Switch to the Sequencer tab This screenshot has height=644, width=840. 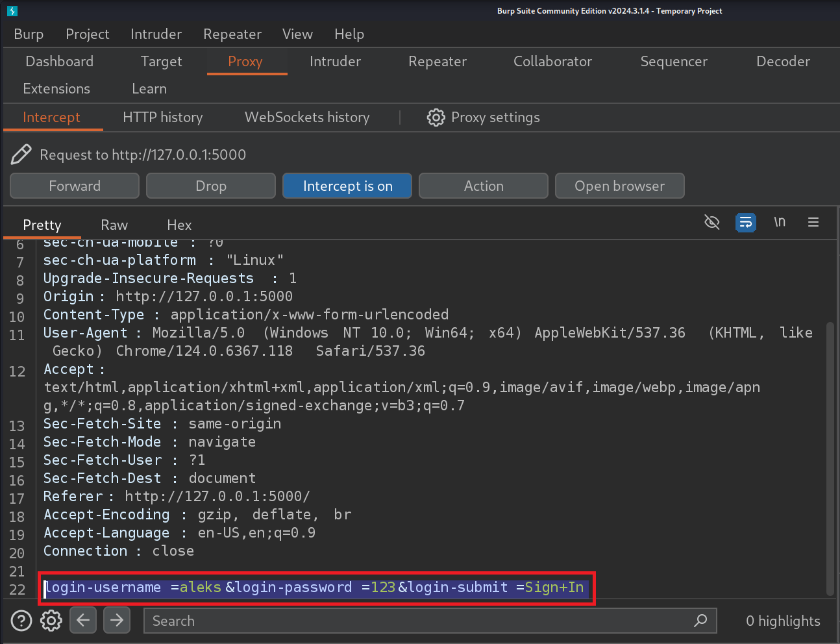[674, 61]
